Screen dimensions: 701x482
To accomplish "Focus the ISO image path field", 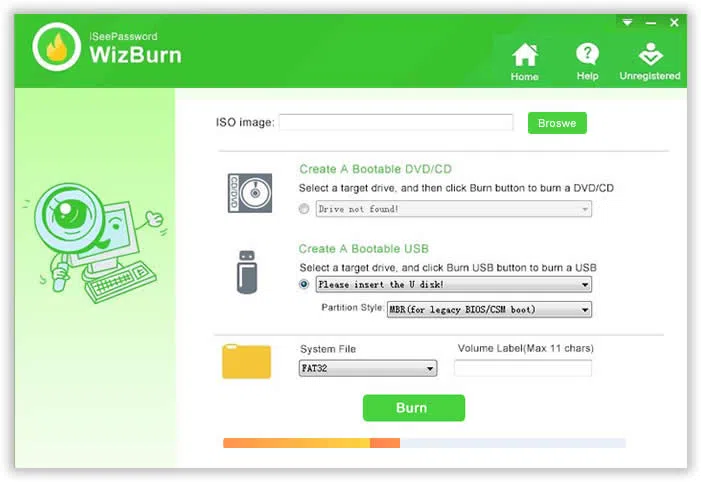I will click(395, 122).
